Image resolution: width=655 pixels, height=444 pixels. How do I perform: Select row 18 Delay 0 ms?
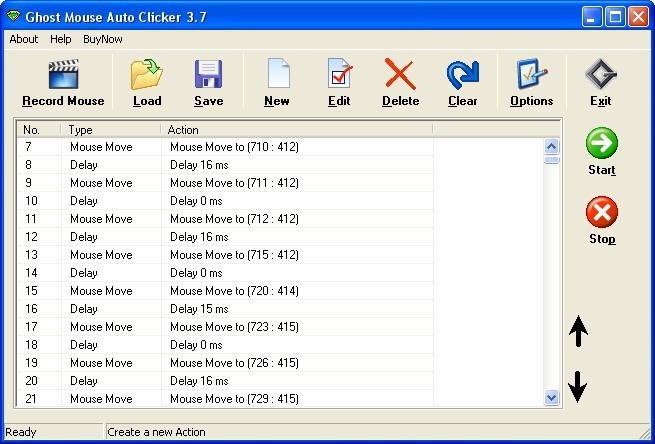coord(225,345)
